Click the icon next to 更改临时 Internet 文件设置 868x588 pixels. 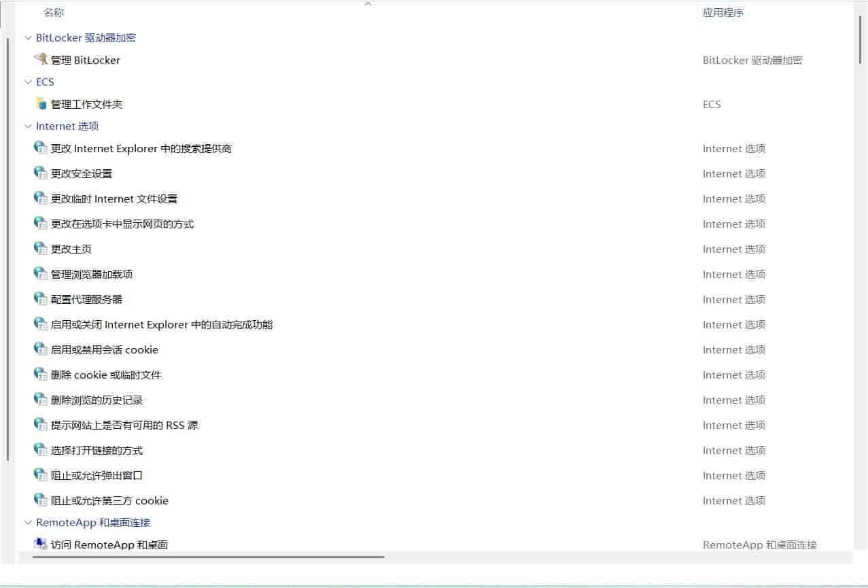(40, 198)
